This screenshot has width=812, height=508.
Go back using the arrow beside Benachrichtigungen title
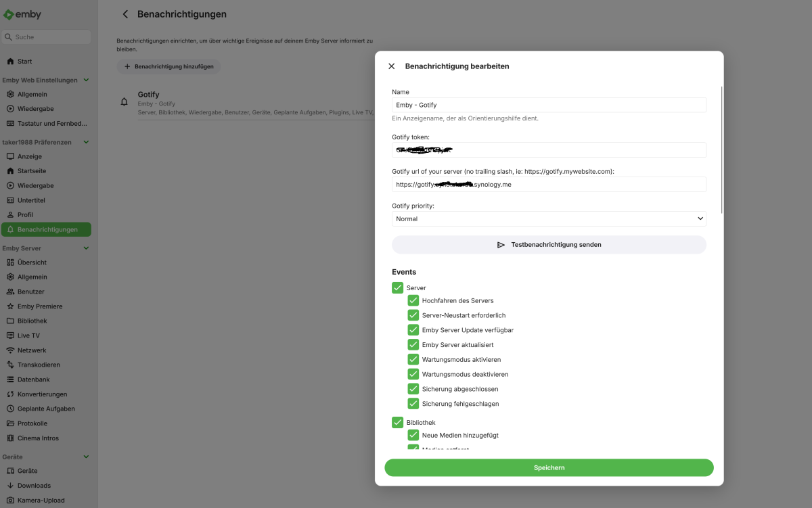(x=125, y=14)
